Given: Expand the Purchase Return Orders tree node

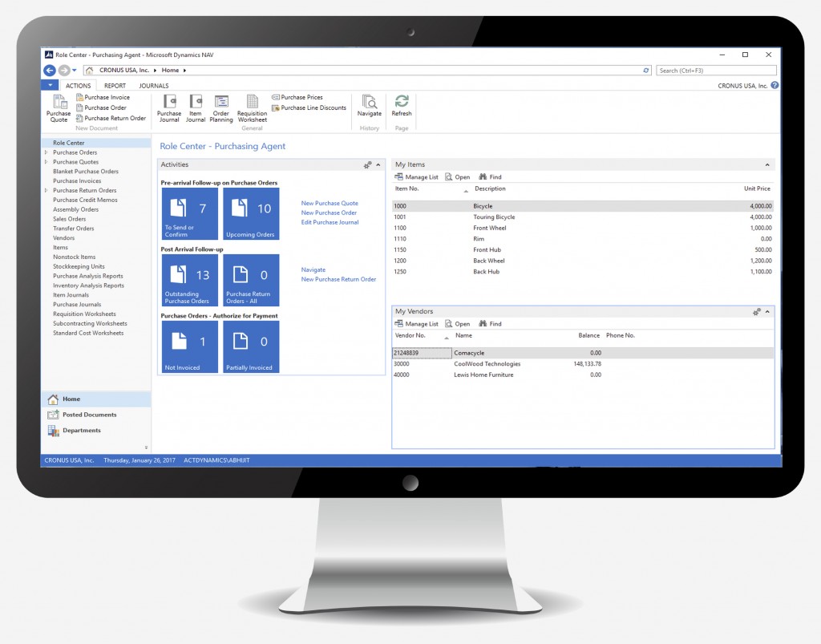Looking at the screenshot, I should pos(46,190).
